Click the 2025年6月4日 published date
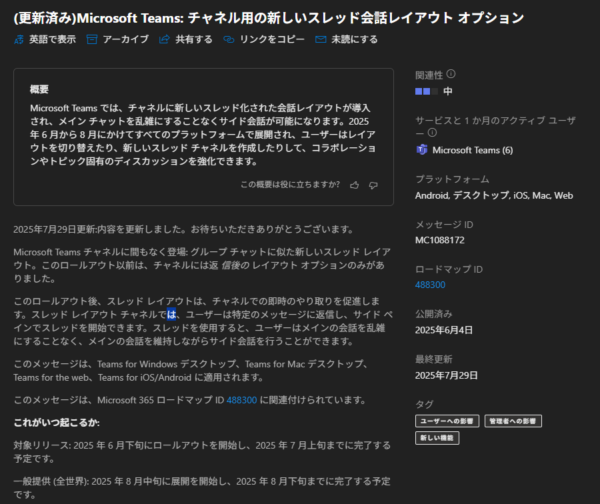 (444, 330)
